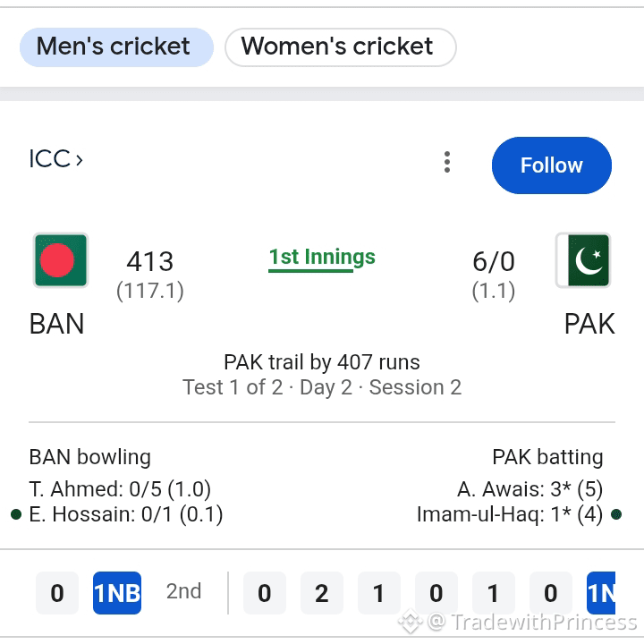Image resolution: width=644 pixels, height=644 pixels.
Task: Open Pakistan score 6/0 details
Action: point(493,275)
